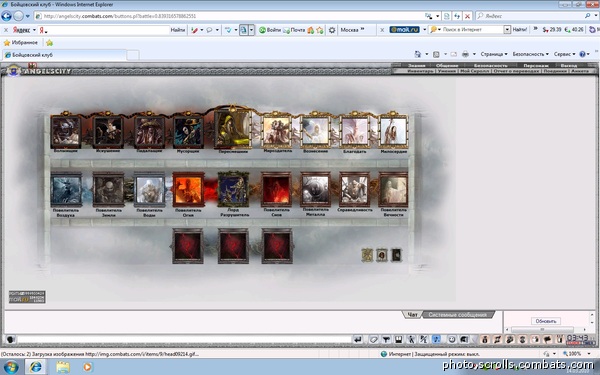Expand the Страница dropdown menu

tap(494, 54)
